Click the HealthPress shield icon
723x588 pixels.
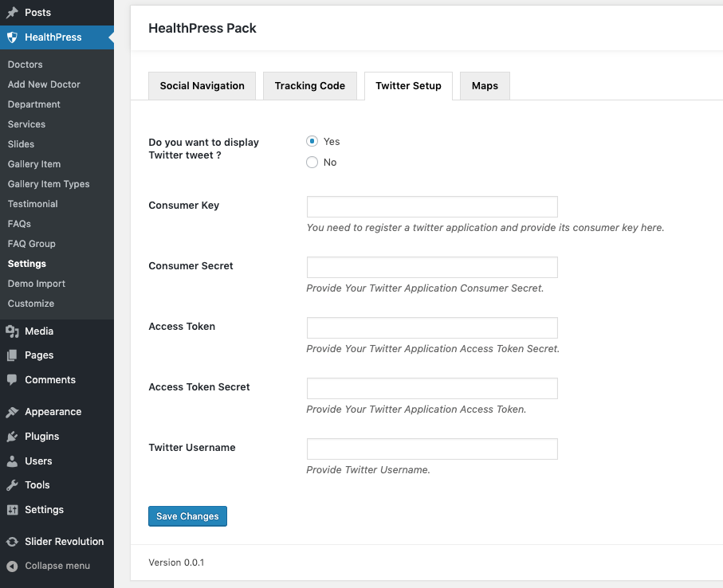12,37
